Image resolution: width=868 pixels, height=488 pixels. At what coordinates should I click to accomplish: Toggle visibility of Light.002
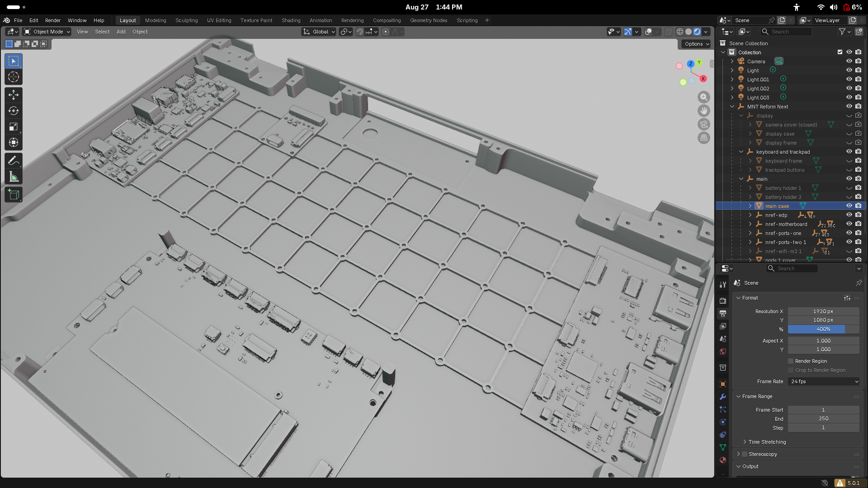pyautogui.click(x=849, y=89)
